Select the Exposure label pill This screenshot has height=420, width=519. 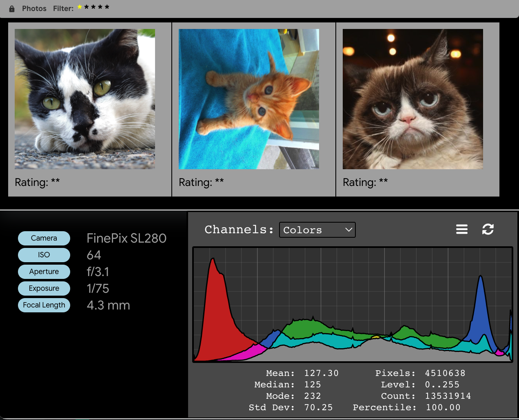click(44, 288)
